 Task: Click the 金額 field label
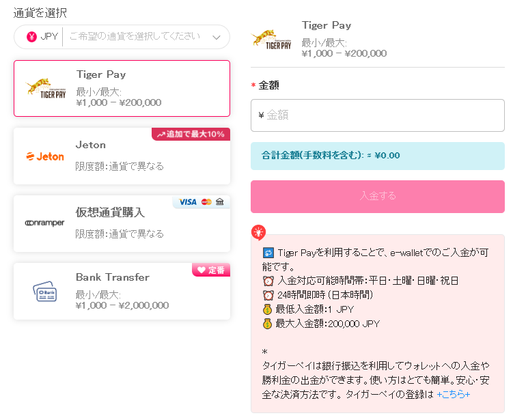tap(268, 85)
